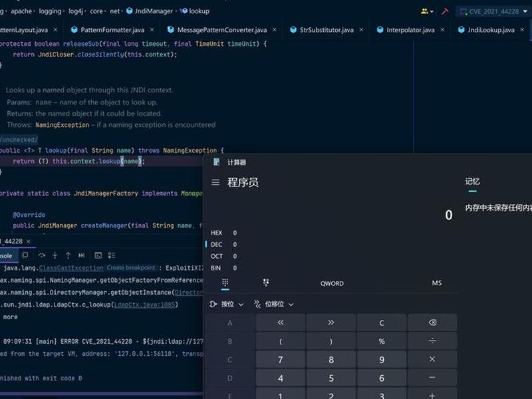Click the backspace key in Calculator
The width and height of the screenshot is (532, 399).
(x=433, y=323)
